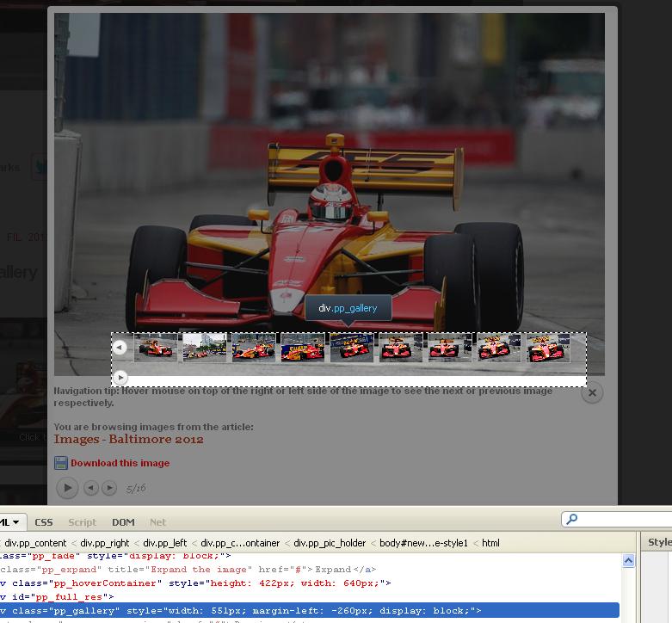The width and height of the screenshot is (672, 623).
Task: Select the eighth gallery thumbnail
Action: tap(499, 348)
